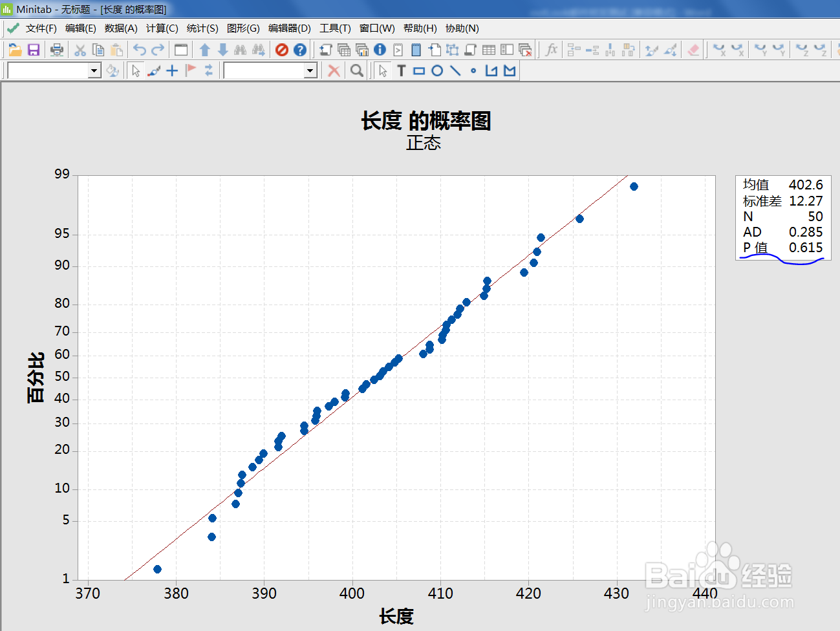Paste with the clipboard icon
This screenshot has width=840, height=631.
point(116,50)
